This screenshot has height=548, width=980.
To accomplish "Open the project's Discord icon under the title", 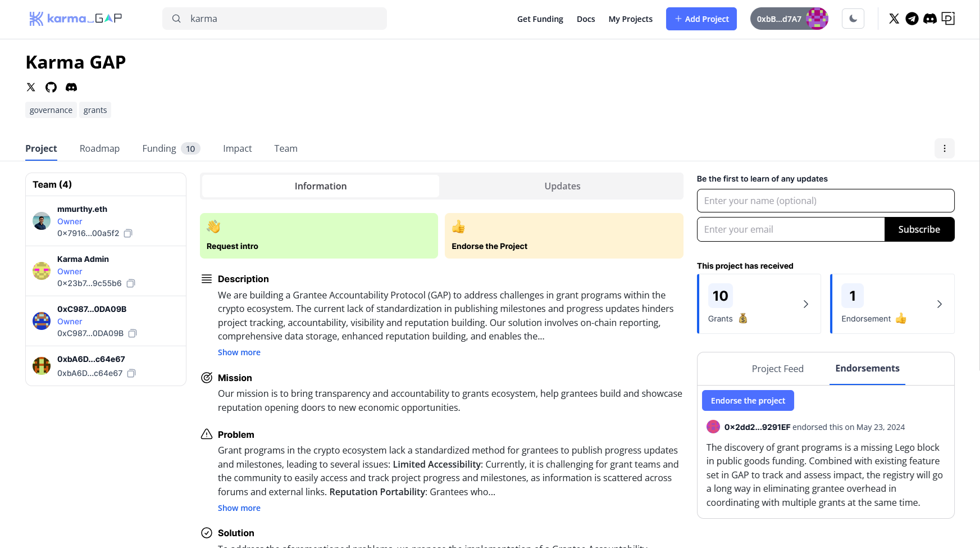I will (71, 87).
